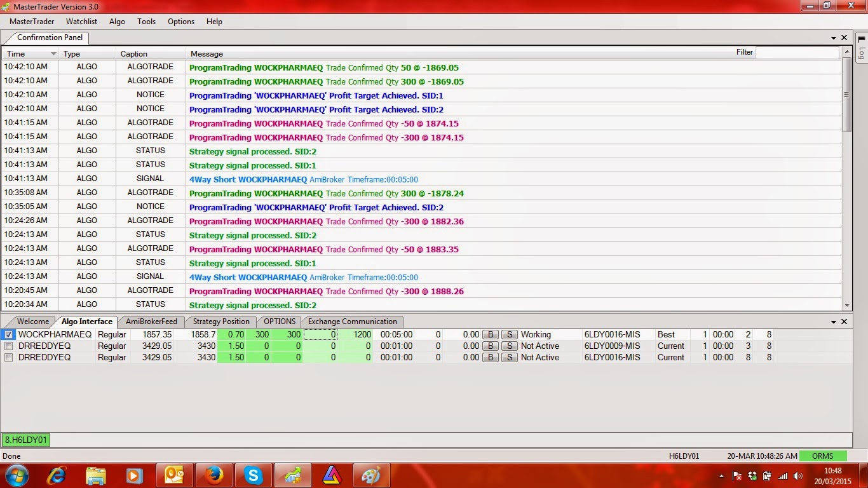Launch Internet Explorer from taskbar

(x=57, y=475)
